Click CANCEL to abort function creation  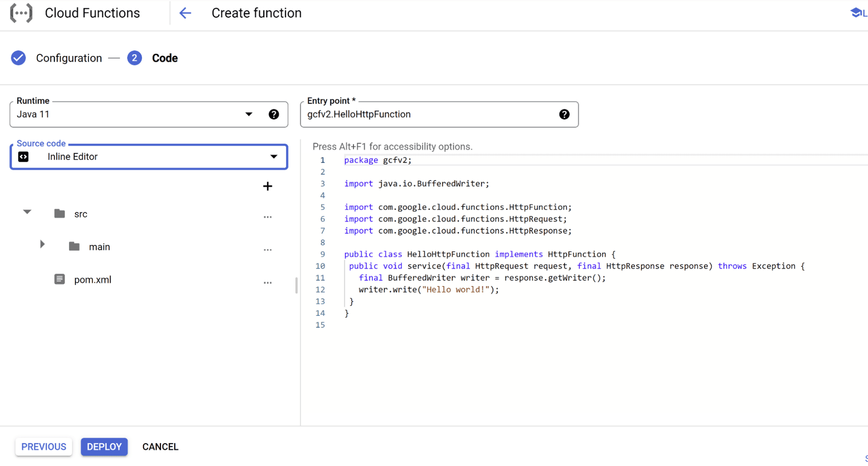[x=160, y=446]
